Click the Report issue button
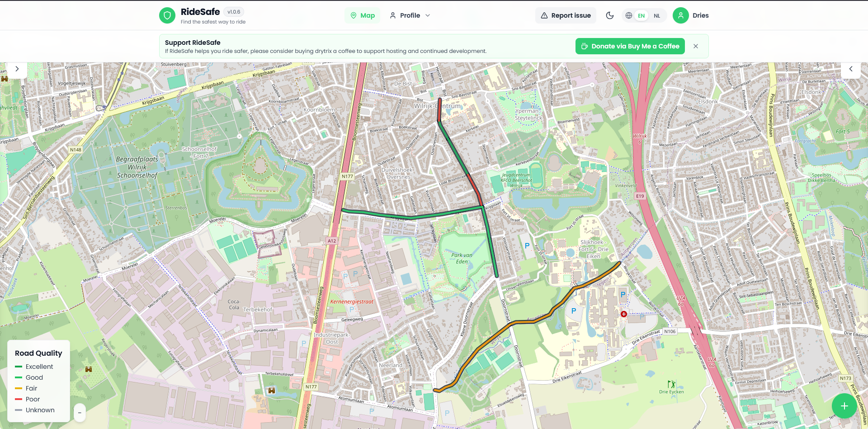Screen dimensions: 868x429 (x=566, y=15)
